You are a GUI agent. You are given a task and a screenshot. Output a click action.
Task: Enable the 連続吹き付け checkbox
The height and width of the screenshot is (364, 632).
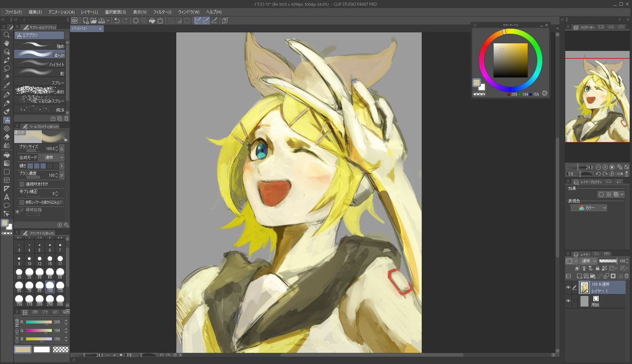[22, 184]
